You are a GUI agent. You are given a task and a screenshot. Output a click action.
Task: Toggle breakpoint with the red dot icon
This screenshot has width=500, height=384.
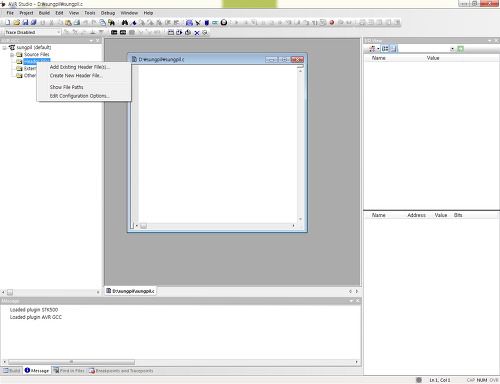332,22
